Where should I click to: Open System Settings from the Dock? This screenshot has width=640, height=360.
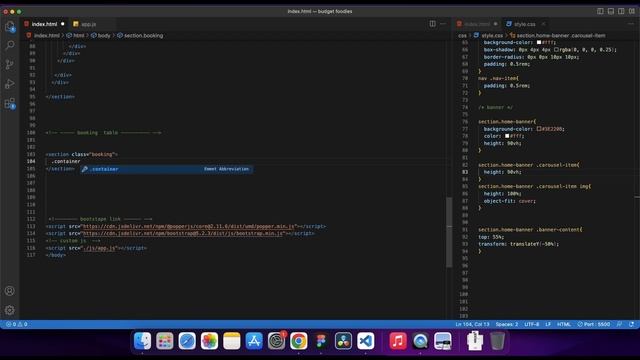[x=276, y=341]
